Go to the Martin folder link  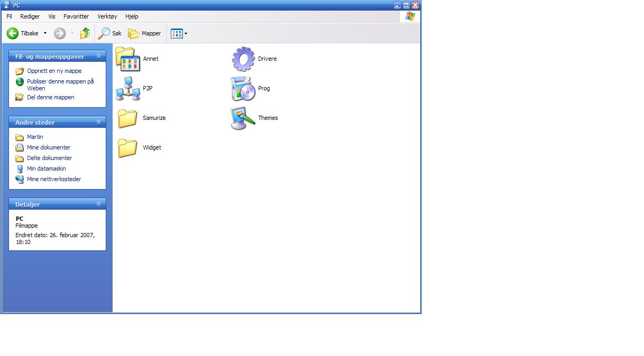[x=35, y=137]
